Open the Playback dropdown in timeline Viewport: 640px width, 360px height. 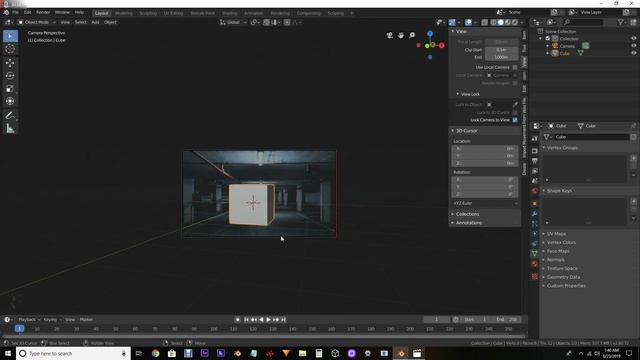tap(29, 320)
